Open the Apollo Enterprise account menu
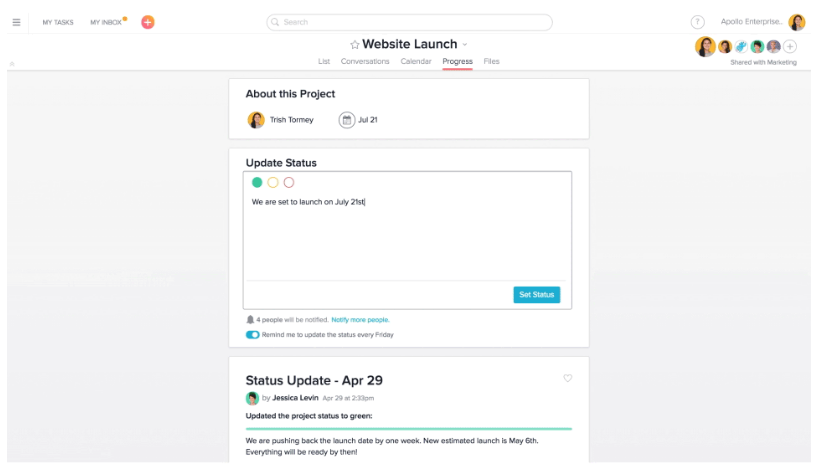This screenshot has width=818, height=473. point(762,22)
